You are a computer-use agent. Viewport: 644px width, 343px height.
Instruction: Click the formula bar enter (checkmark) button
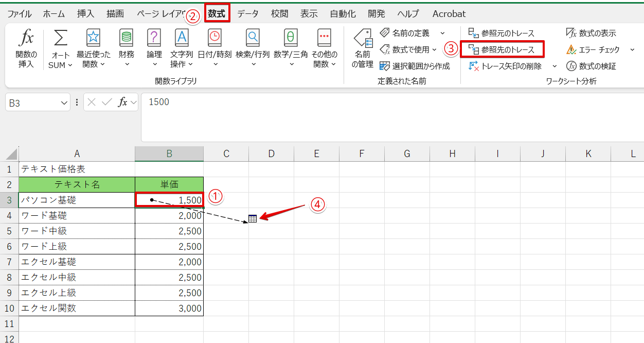[107, 102]
